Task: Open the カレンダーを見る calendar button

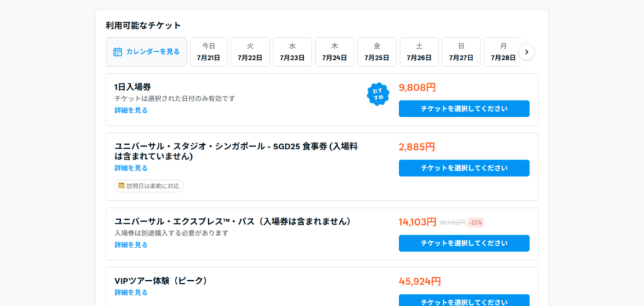Action: click(146, 52)
